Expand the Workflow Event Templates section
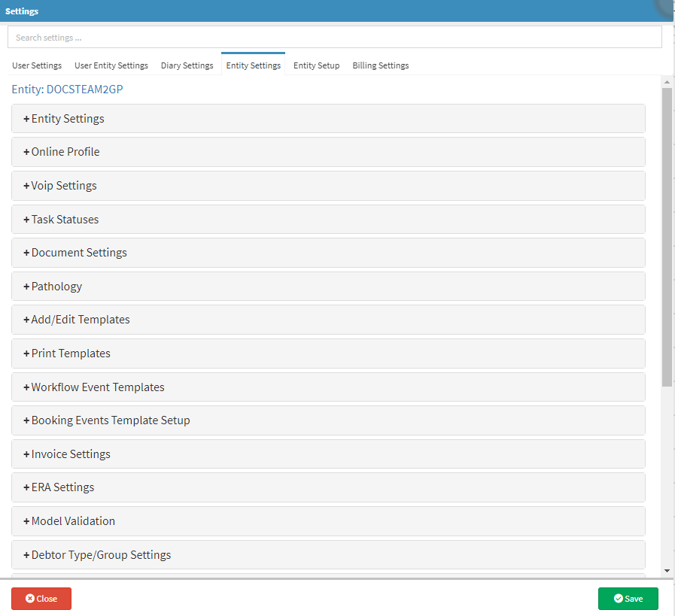This screenshot has height=616, width=675. (x=328, y=387)
